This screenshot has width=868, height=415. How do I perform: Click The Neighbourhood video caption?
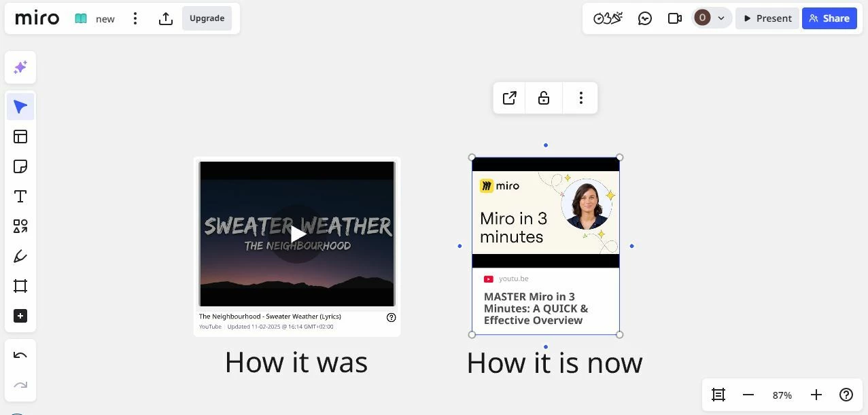(x=270, y=317)
